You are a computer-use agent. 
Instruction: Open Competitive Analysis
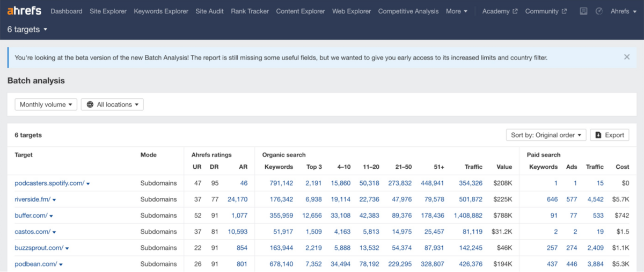(408, 11)
